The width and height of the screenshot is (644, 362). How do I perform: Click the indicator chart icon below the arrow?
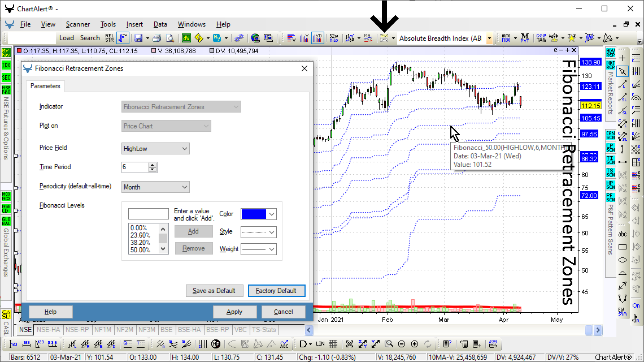(384, 38)
